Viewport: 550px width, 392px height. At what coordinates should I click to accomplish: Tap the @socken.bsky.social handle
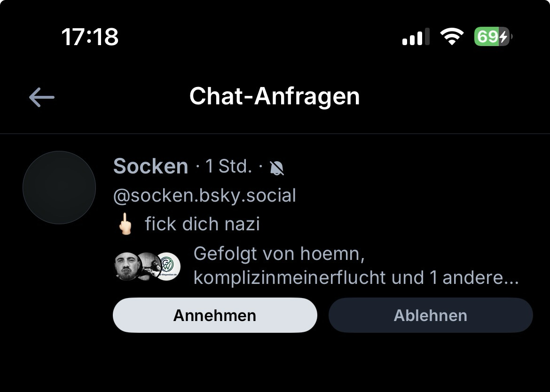click(x=204, y=196)
